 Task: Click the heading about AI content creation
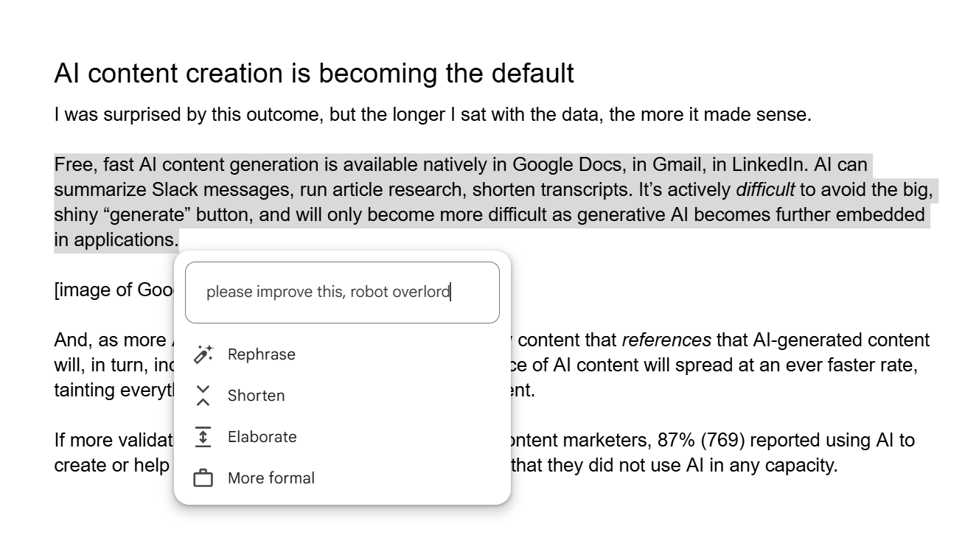314,73
